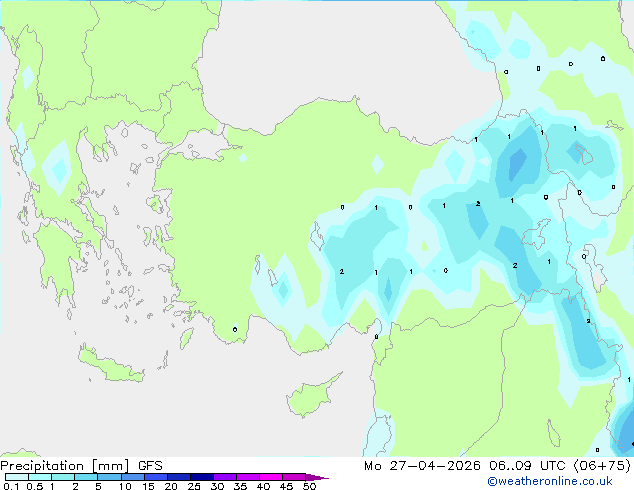This screenshot has height=490, width=634.
Task: Click the '20' legend scale label
Action: pyautogui.click(x=171, y=486)
